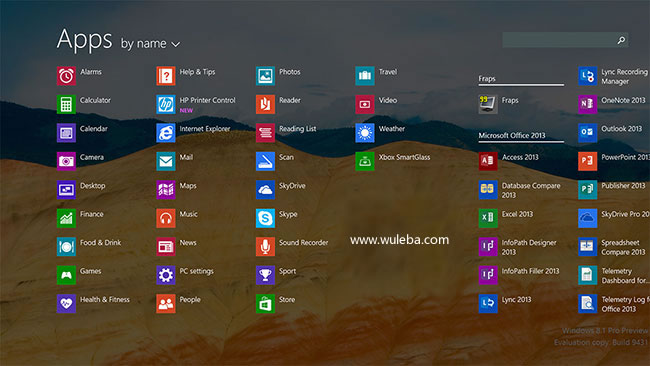This screenshot has height=366, width=650.
Task: Launch the Maps app
Action: click(x=166, y=189)
